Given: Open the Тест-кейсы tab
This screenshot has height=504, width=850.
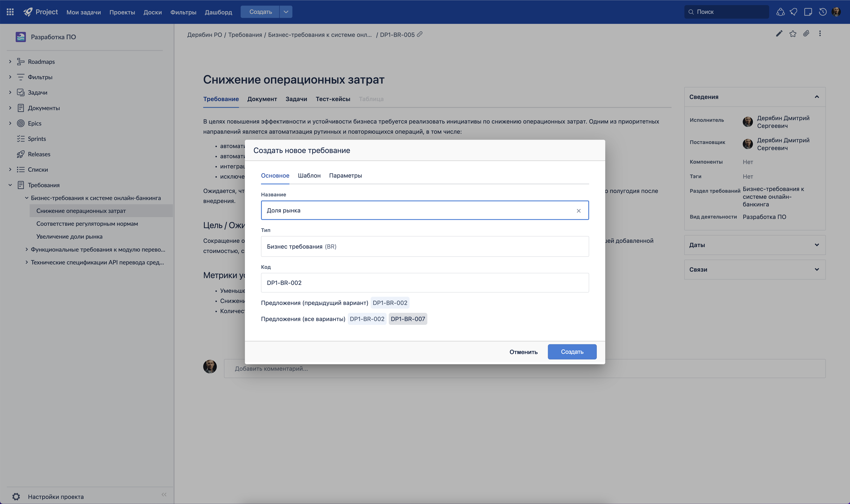Looking at the screenshot, I should (x=333, y=99).
